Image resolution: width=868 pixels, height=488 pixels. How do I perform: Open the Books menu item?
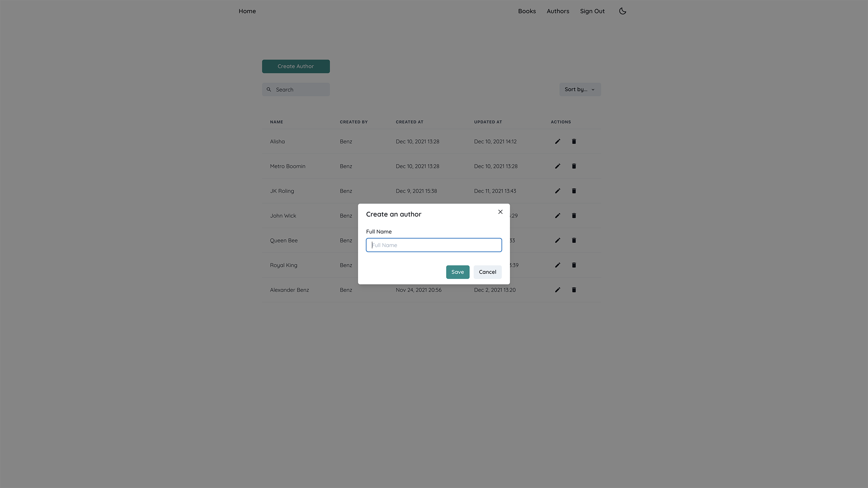pos(527,11)
